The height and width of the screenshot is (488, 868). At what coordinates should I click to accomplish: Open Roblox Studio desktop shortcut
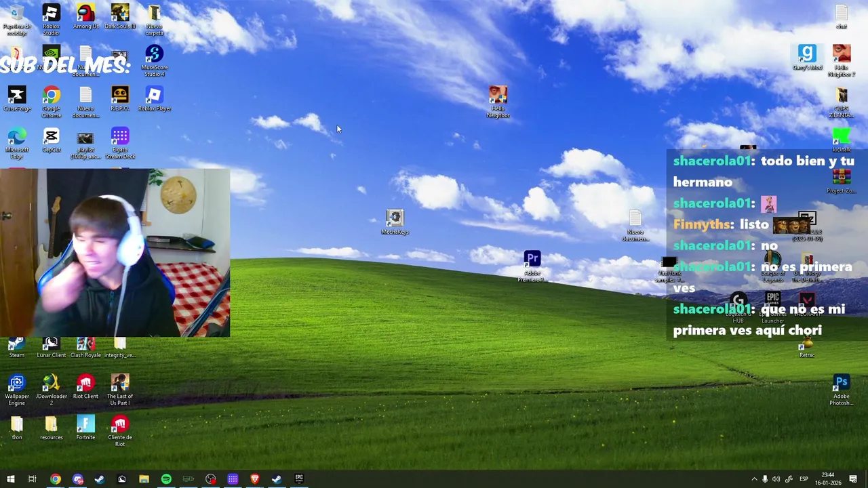coord(51,20)
